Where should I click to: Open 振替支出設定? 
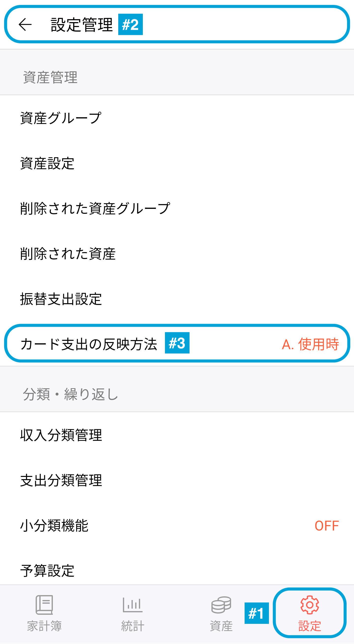coord(177,299)
